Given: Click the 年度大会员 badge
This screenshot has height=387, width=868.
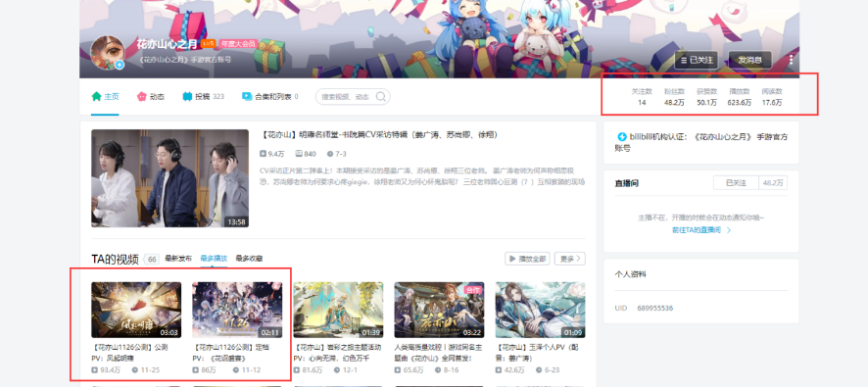Looking at the screenshot, I should pyautogui.click(x=237, y=43).
